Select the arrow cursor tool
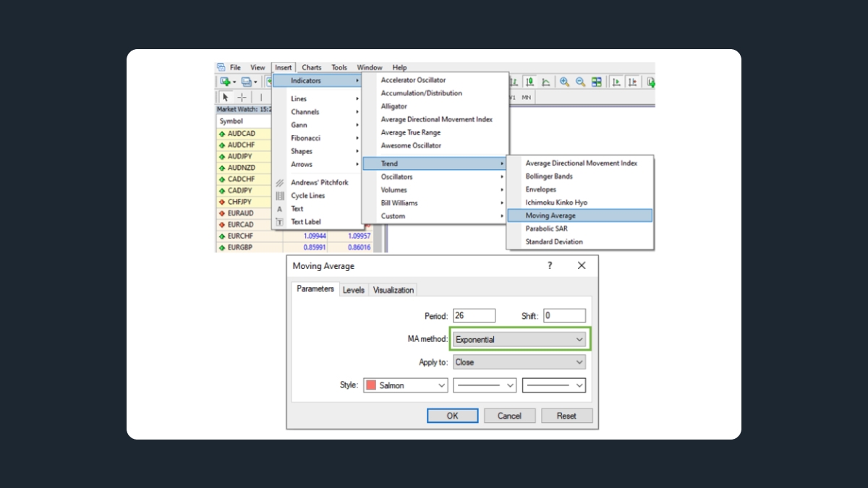Screen dimensions: 868x488 tap(225, 98)
